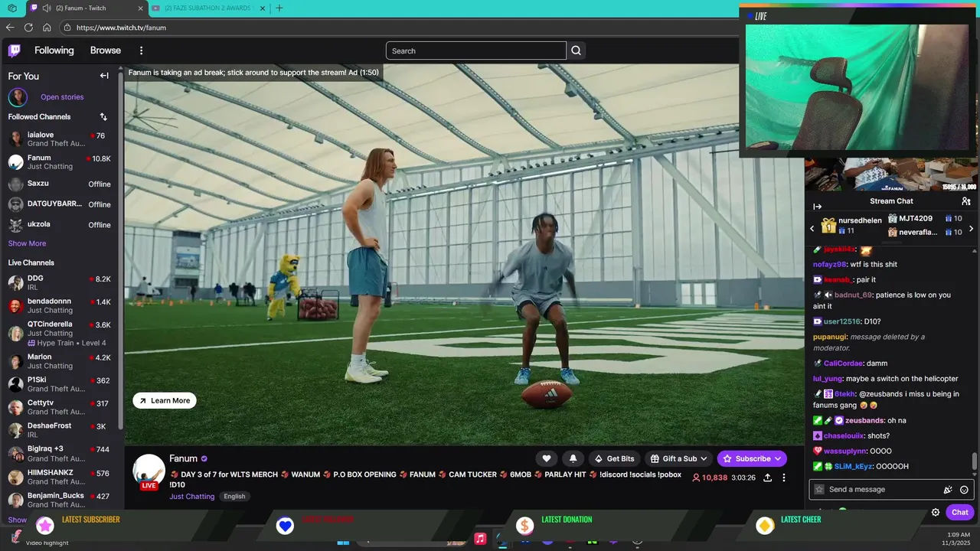Screen dimensions: 980x551
Task: Open Benjamin_Bucks live channel
Action: pyautogui.click(x=60, y=500)
